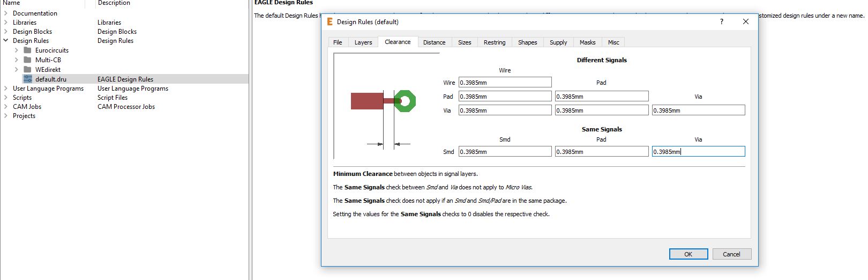Click the Via-to-Pad clearance field
The image size is (868, 280).
tap(602, 110)
